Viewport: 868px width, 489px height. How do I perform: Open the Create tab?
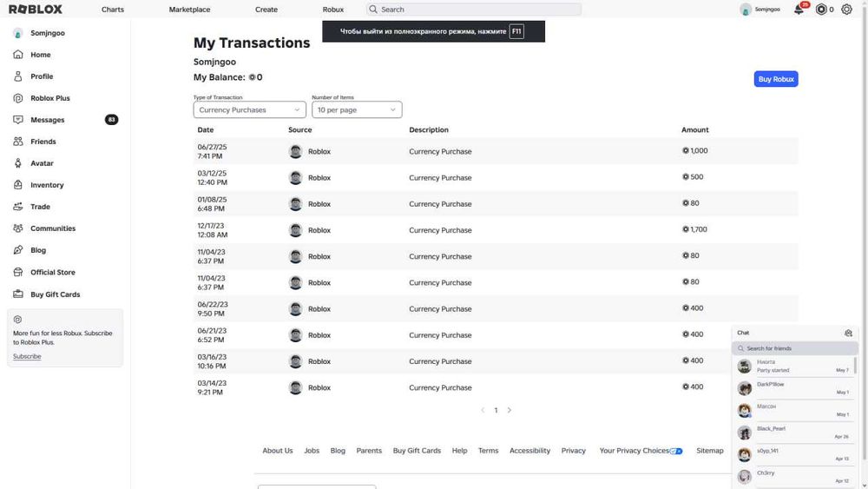point(266,10)
